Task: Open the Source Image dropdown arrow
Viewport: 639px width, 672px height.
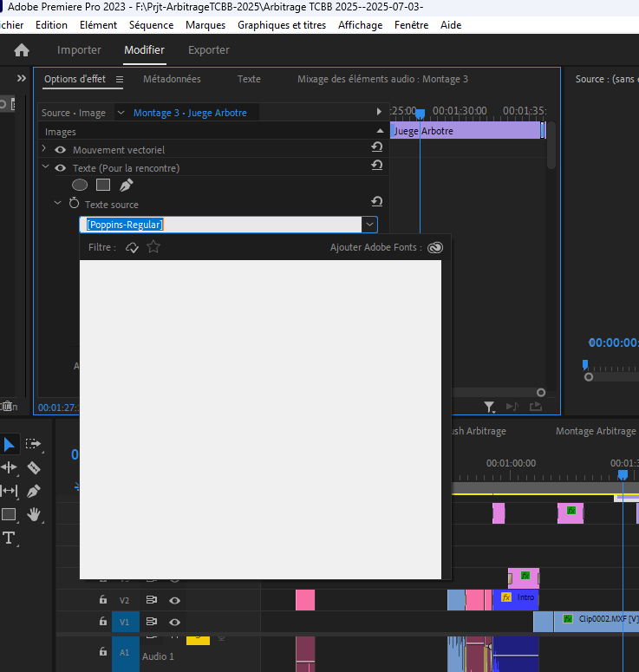Action: tap(121, 113)
